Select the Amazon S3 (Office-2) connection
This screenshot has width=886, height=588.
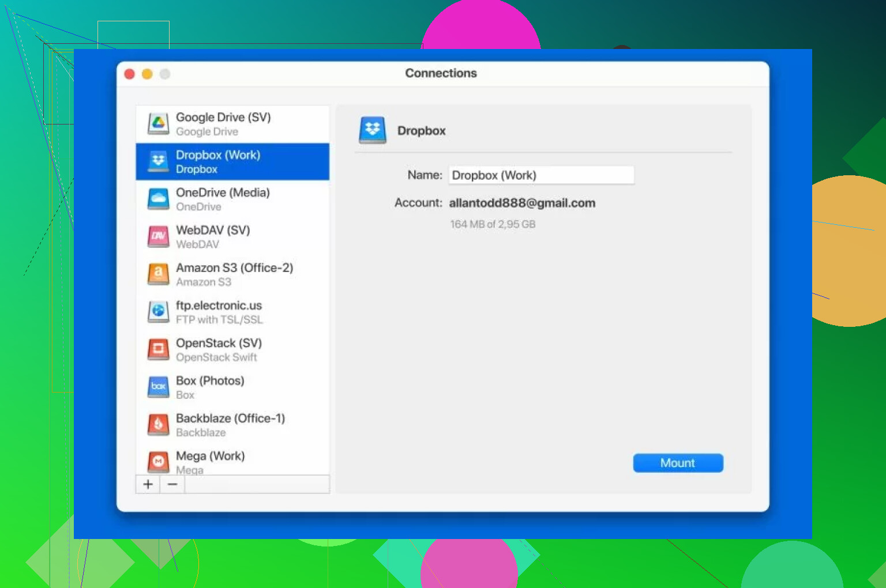tap(232, 274)
